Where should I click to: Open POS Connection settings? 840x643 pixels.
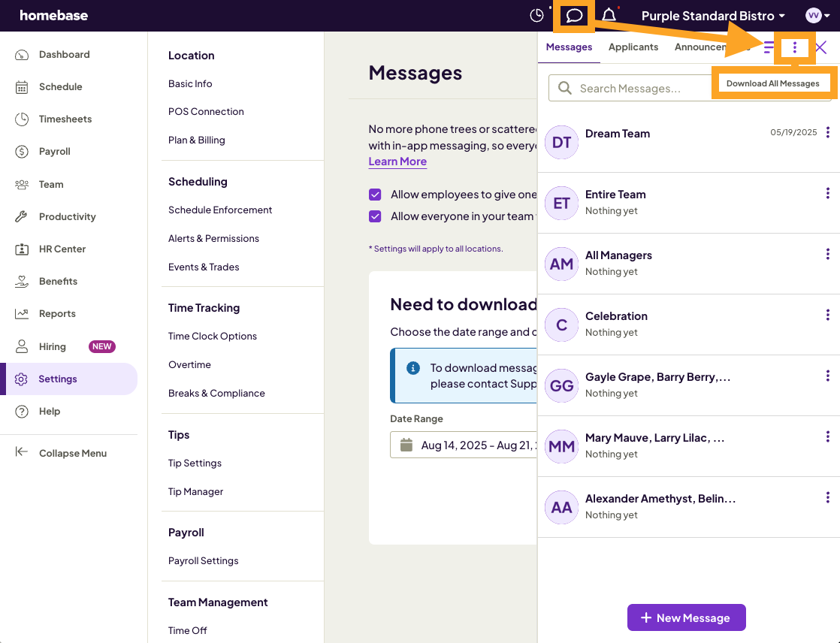tap(206, 111)
